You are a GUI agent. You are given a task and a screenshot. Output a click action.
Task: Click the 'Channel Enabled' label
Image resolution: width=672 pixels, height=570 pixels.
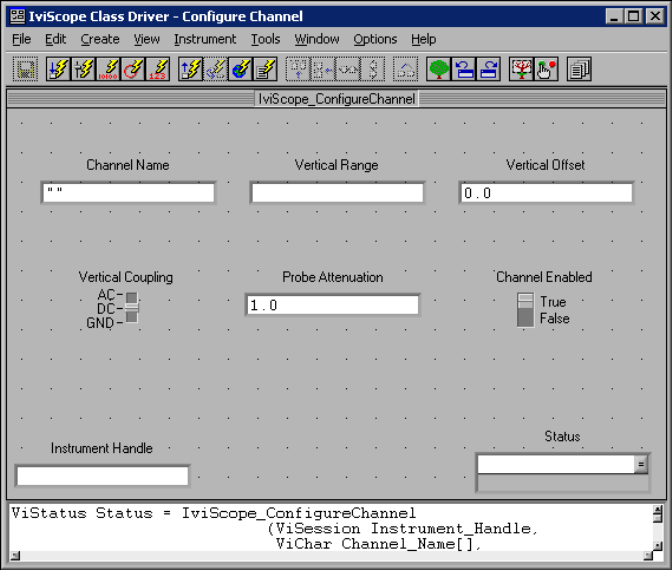pyautogui.click(x=544, y=277)
